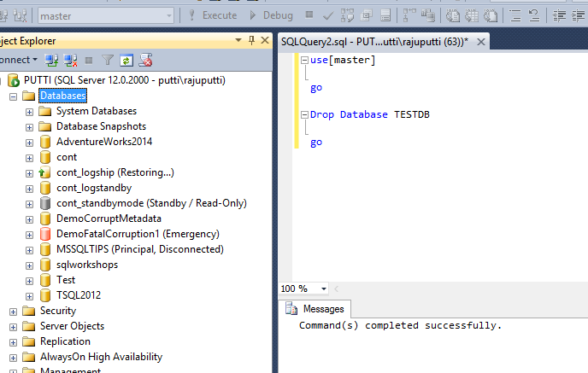Select Results to Grid icon

click(x=472, y=15)
